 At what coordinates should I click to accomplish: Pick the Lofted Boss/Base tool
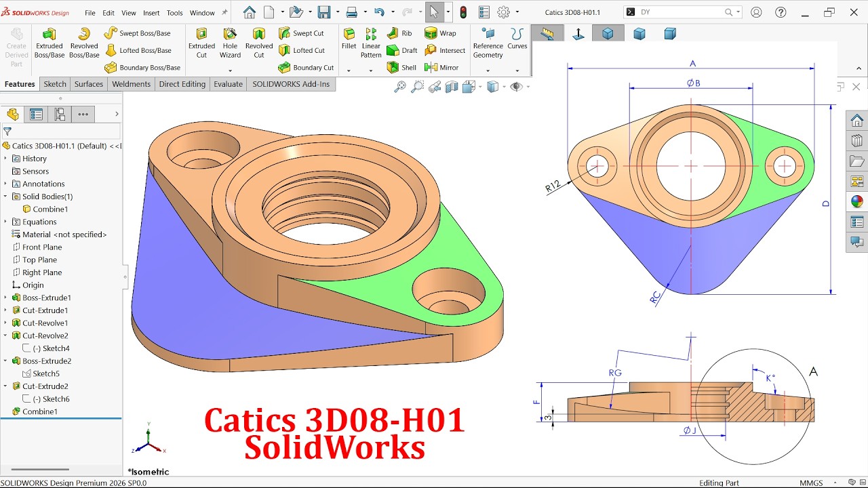tap(138, 50)
